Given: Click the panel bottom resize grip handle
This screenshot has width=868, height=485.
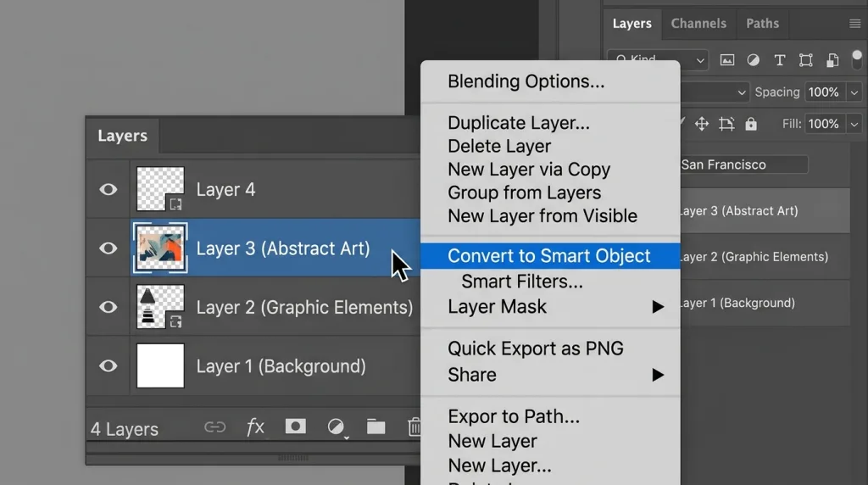Looking at the screenshot, I should coord(292,458).
